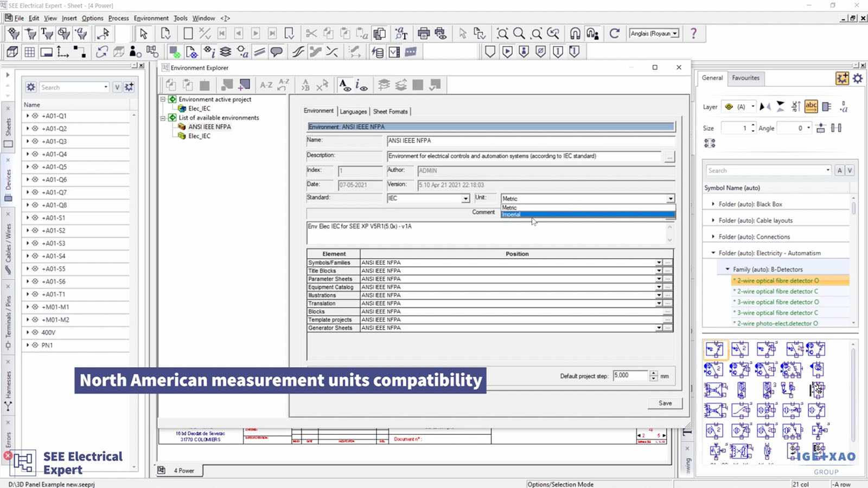Viewport: 868px width, 488px height.
Task: Click the information eye icon in Environment Explorer
Action: [361, 85]
